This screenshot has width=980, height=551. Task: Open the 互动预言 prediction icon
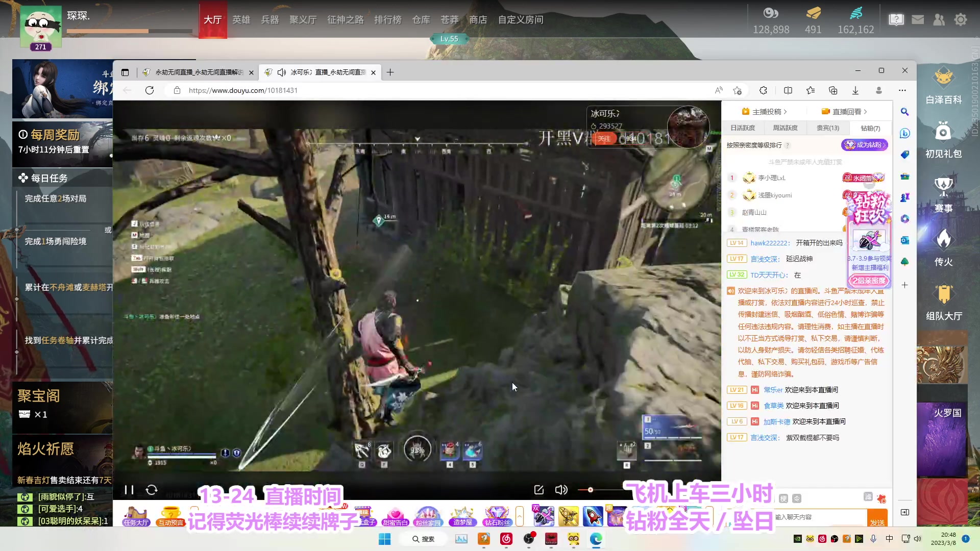click(170, 516)
